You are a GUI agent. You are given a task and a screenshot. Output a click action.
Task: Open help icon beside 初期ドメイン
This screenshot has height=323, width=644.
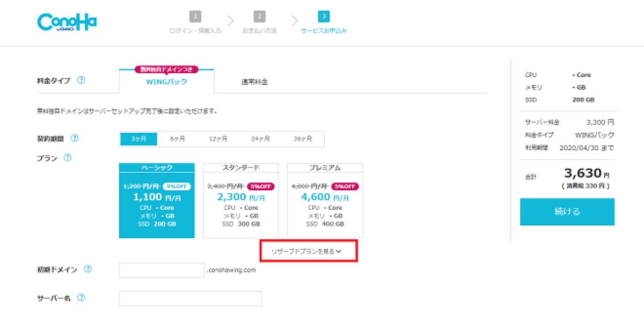click(88, 269)
